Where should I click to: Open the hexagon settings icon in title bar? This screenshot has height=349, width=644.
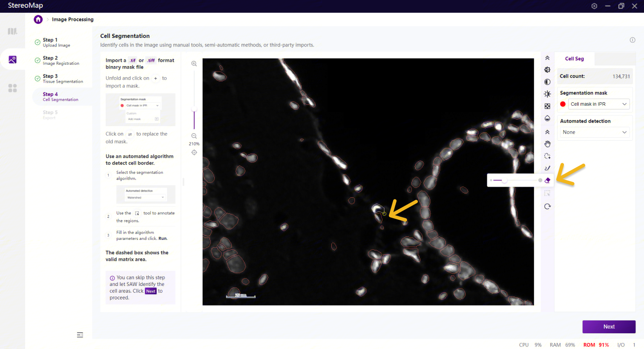coord(595,6)
